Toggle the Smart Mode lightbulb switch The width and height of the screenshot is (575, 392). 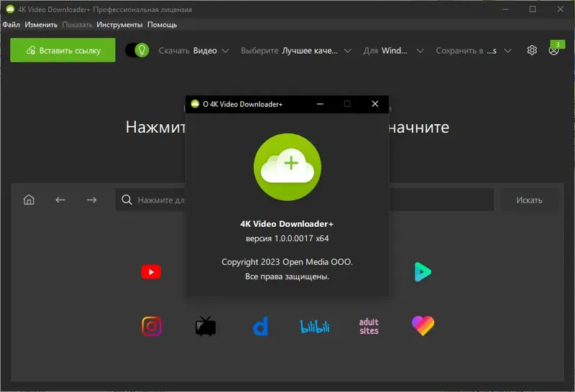pos(137,50)
